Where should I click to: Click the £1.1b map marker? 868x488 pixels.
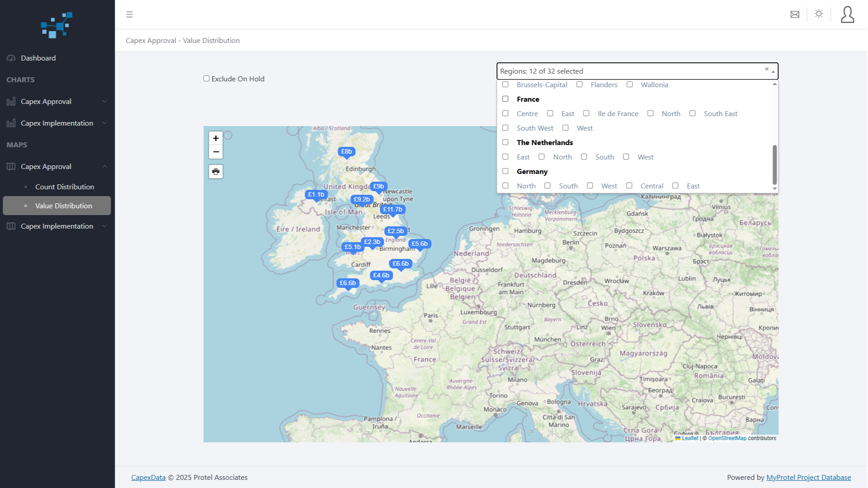316,195
